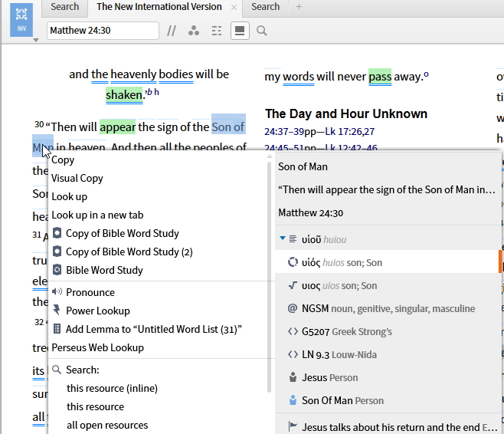The height and width of the screenshot is (434, 504).
Task: Click footnote marker h after shaken
Action: click(156, 92)
